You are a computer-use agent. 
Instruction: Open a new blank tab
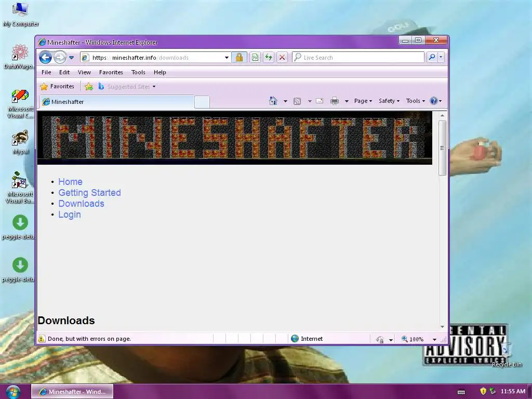[x=202, y=102]
